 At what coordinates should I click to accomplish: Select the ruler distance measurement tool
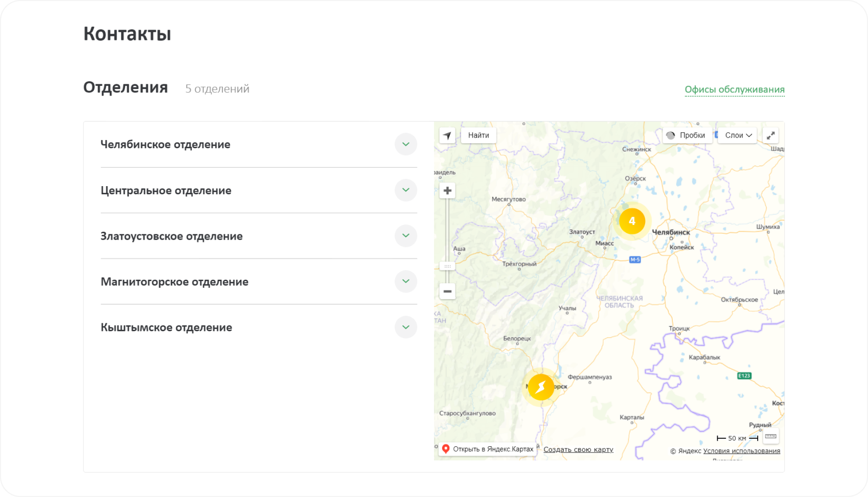pyautogui.click(x=770, y=436)
